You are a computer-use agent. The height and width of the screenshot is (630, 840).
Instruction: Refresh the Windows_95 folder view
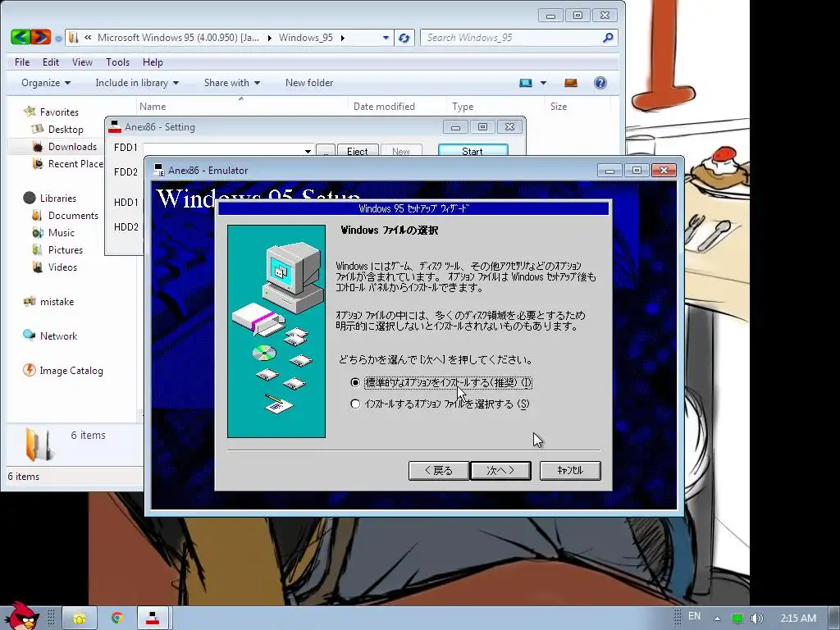pos(404,38)
